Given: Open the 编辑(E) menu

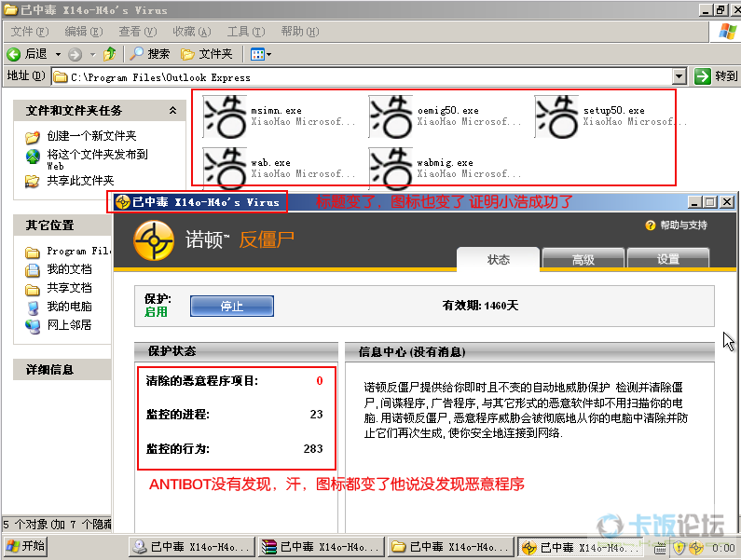Looking at the screenshot, I should tap(84, 32).
